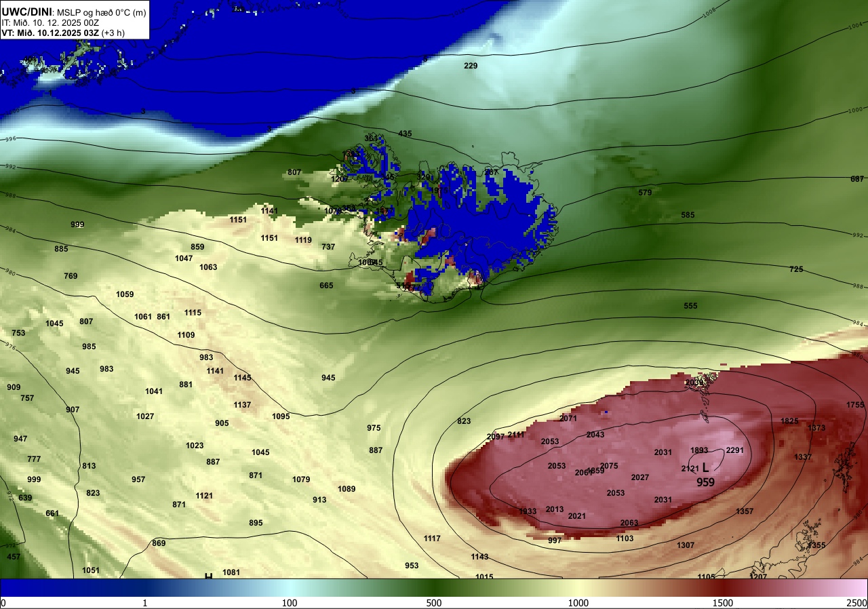This screenshot has width=868, height=609.
Task: Click the value 1059 on the map
Action: (x=125, y=294)
